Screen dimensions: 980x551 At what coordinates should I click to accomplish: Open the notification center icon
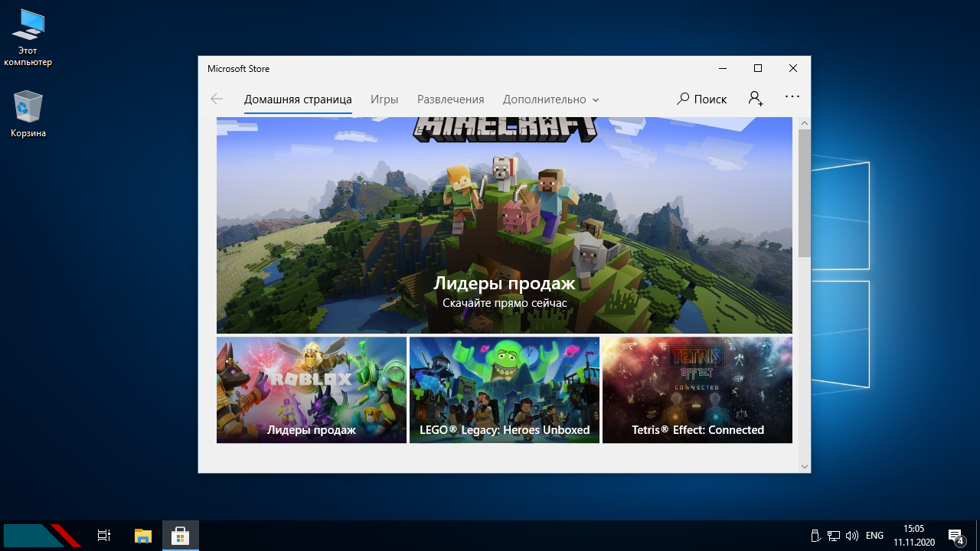pos(955,536)
